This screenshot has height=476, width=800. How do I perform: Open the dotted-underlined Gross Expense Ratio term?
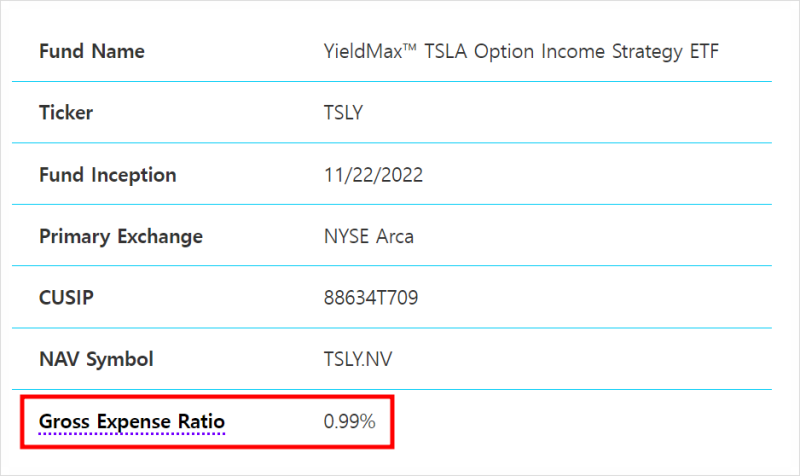[132, 422]
